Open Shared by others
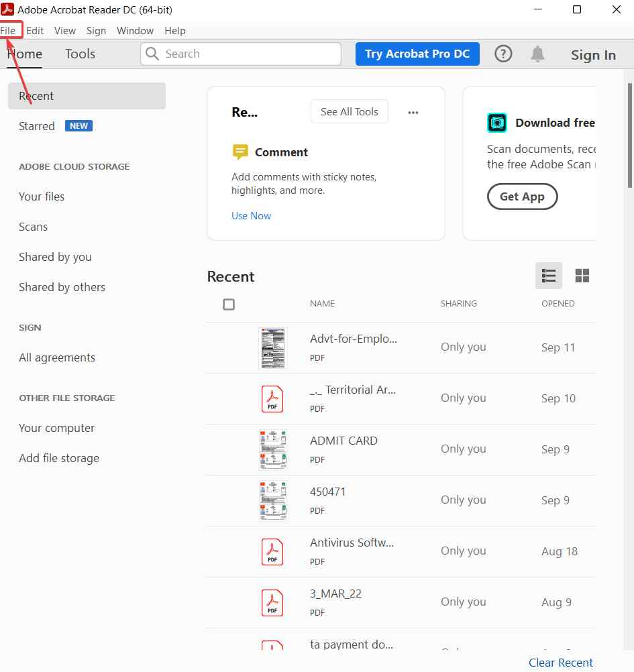This screenshot has height=672, width=634. coord(62,287)
